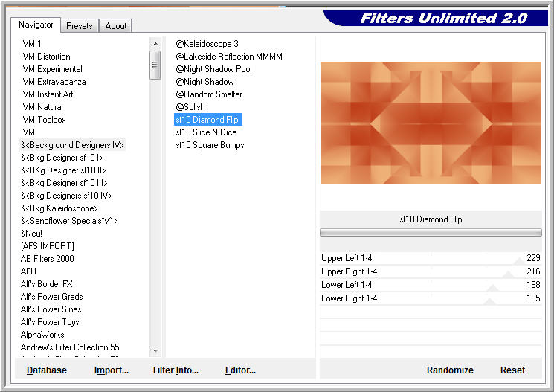Select Alf's Border FX category

[x=47, y=284]
